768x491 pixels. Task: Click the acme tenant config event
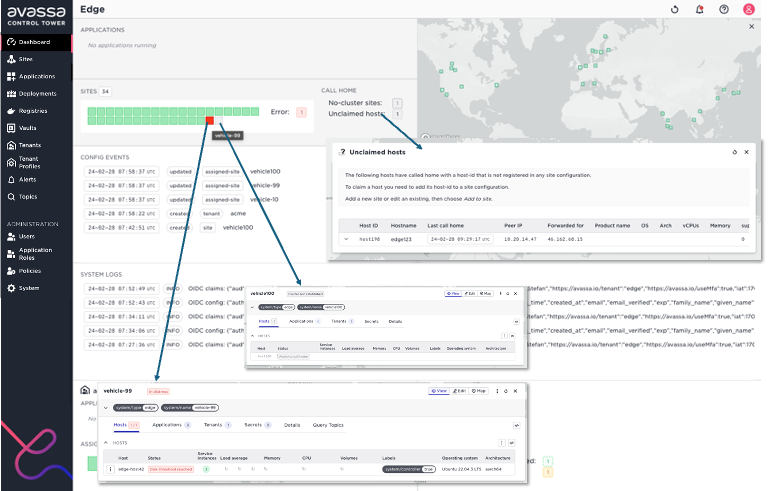click(238, 214)
